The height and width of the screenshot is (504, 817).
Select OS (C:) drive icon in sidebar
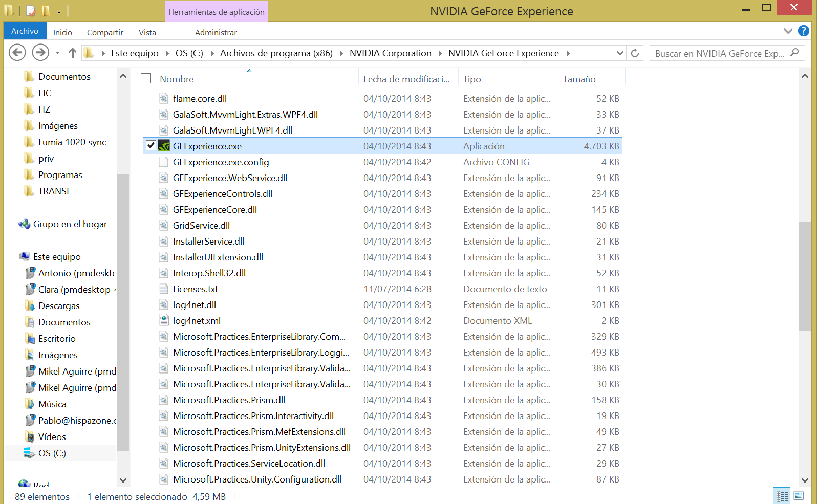pos(30,453)
